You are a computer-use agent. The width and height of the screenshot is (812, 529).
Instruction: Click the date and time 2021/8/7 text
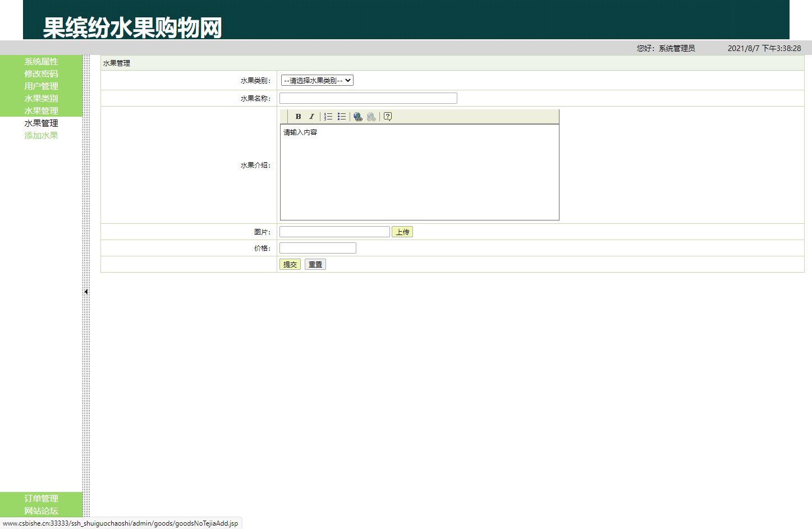click(x=764, y=48)
